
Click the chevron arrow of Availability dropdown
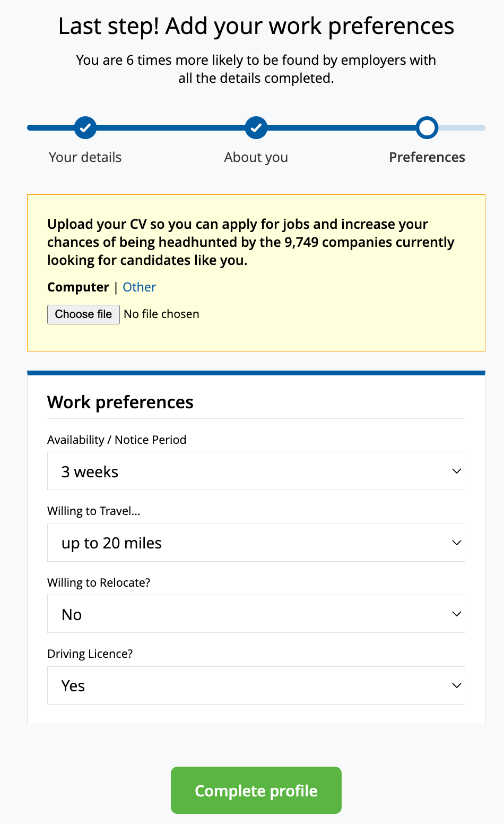pyautogui.click(x=456, y=471)
